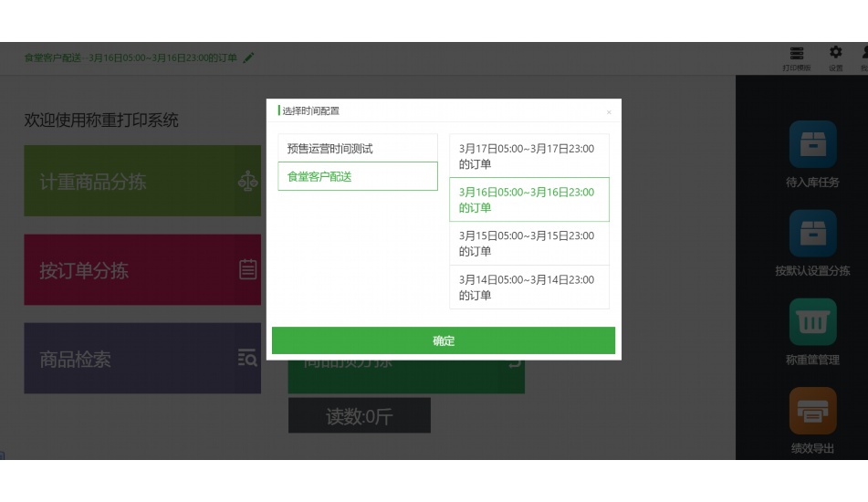Viewport: 868px width, 502px height.
Task: Select 预售运营时间测试 configuration
Action: [x=357, y=148]
